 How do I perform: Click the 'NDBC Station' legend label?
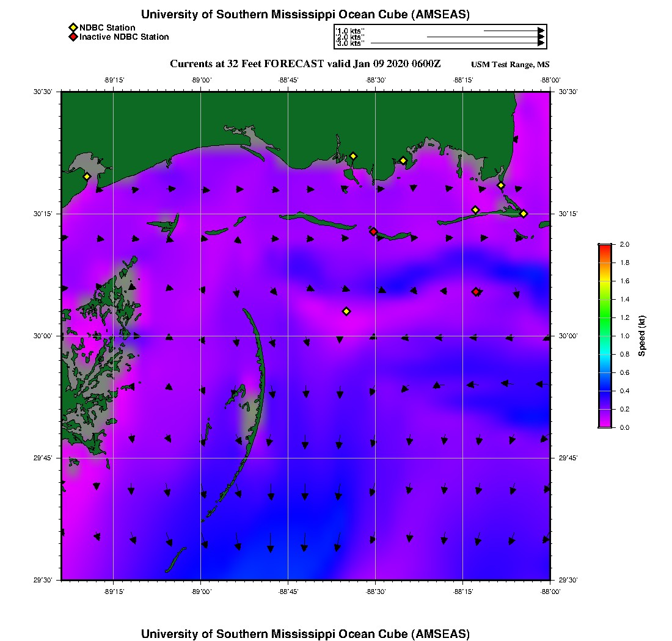[107, 27]
